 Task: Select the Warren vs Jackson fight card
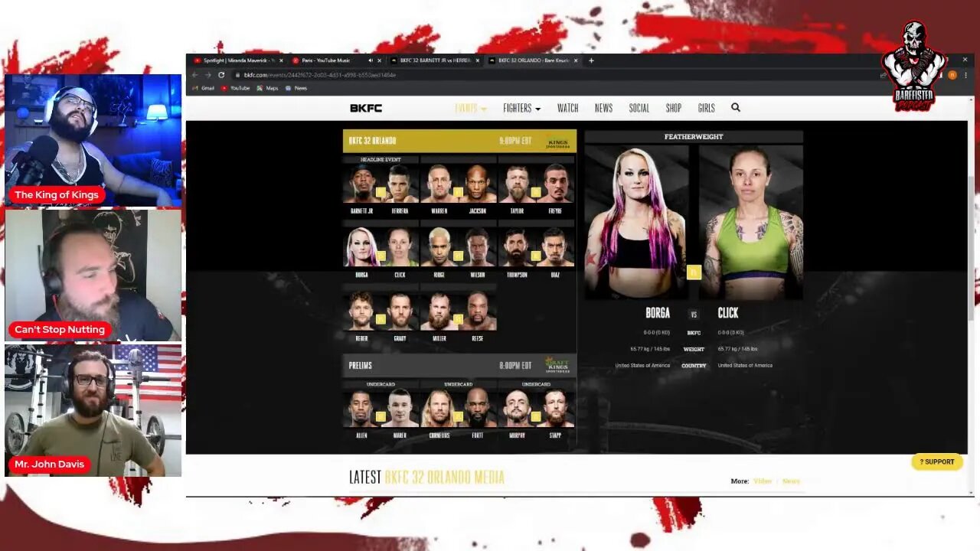459,187
